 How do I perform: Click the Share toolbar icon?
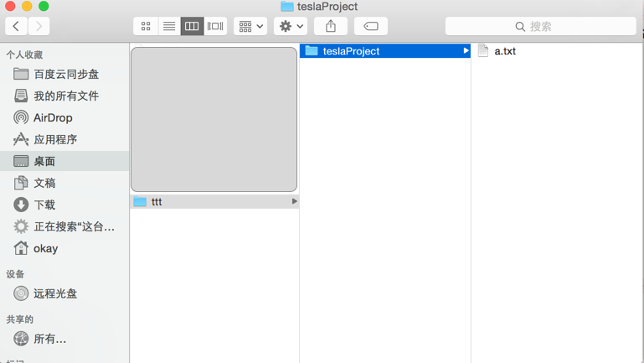pos(331,26)
